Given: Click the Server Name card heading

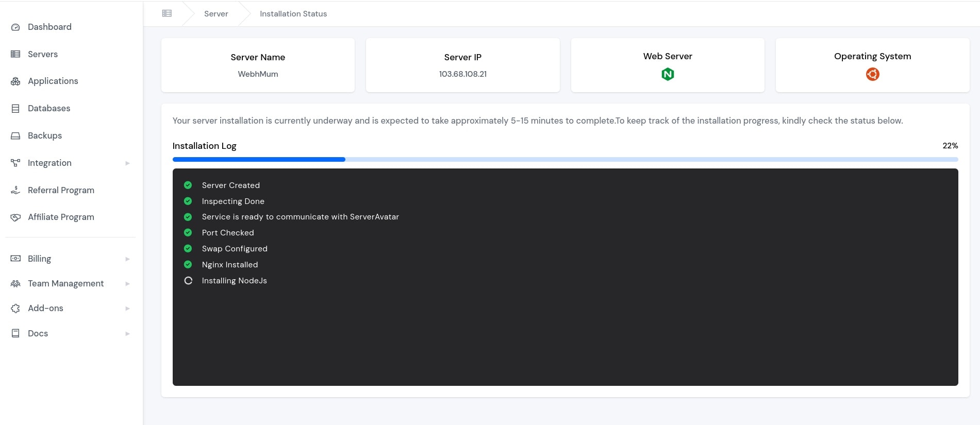Looking at the screenshot, I should [258, 57].
